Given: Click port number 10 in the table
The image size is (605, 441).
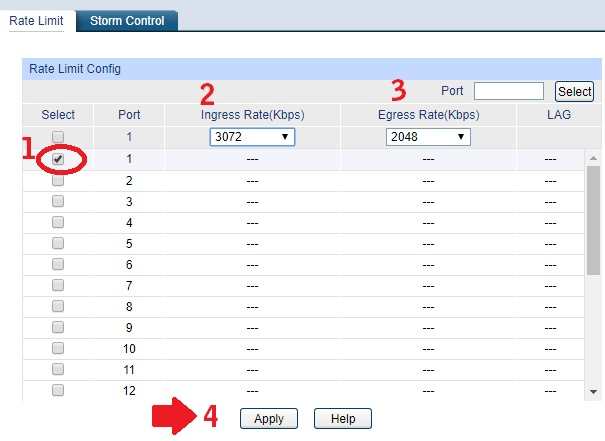Looking at the screenshot, I should (x=129, y=349).
